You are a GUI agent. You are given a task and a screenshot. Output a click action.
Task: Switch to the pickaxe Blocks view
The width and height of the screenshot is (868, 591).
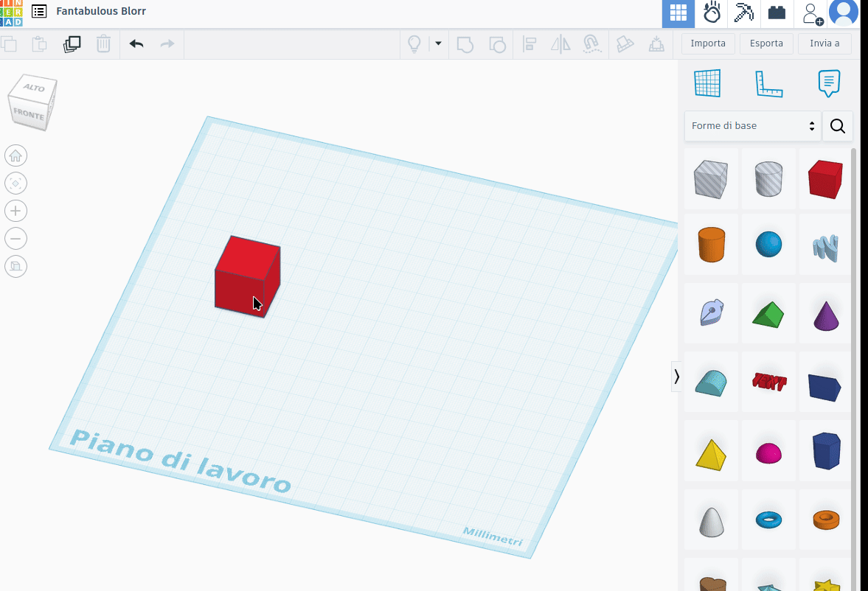click(x=744, y=13)
